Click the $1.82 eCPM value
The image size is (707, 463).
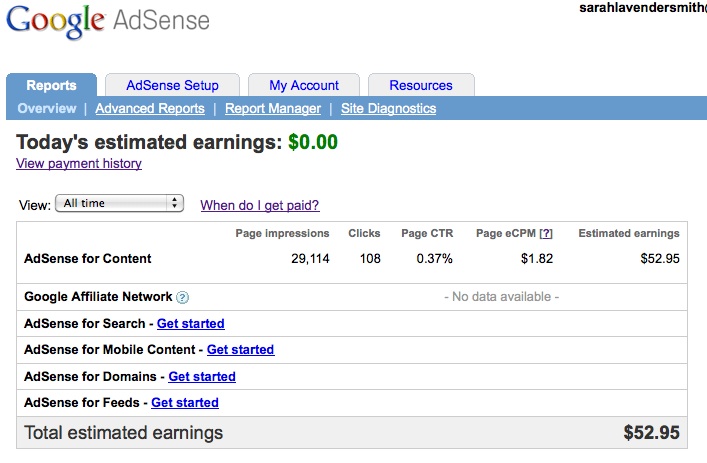click(x=537, y=259)
